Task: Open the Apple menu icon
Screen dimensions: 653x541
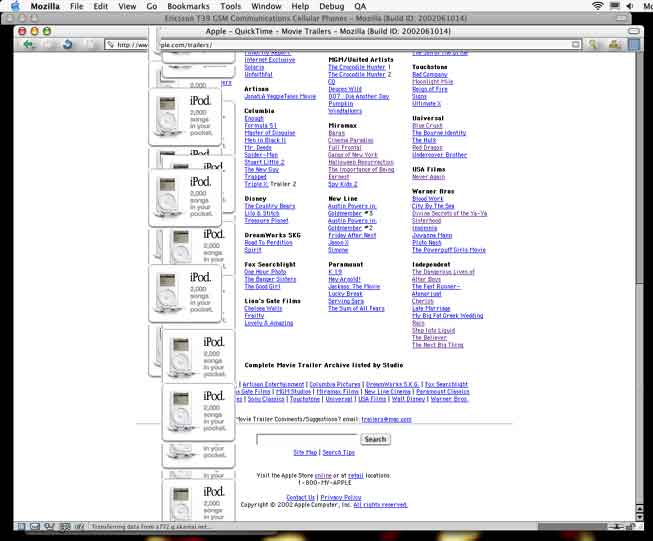Action: pyautogui.click(x=15, y=6)
